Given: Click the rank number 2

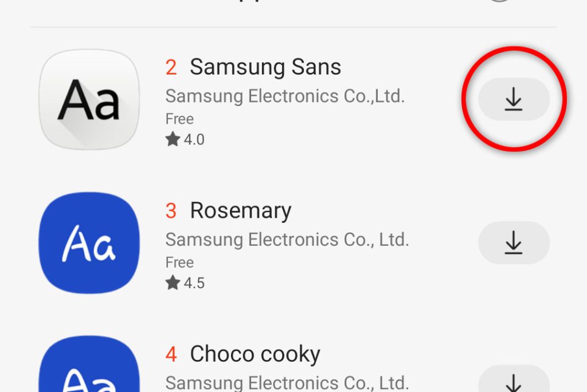Looking at the screenshot, I should click(x=171, y=68).
